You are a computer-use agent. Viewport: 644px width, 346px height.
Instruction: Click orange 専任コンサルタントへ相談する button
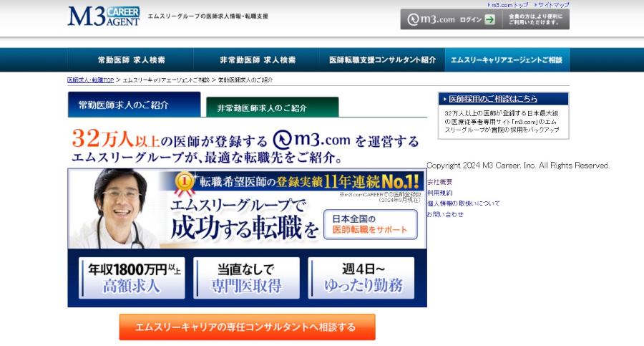pos(248,327)
